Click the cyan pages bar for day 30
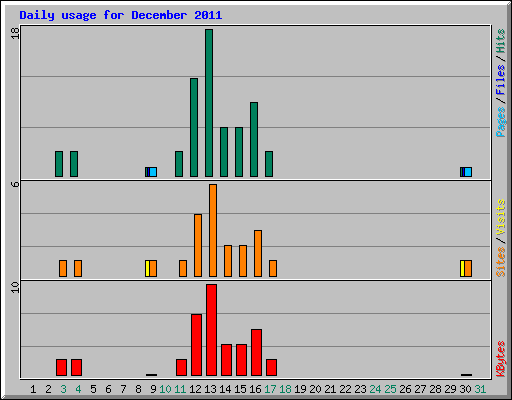512x400 pixels. [468, 172]
